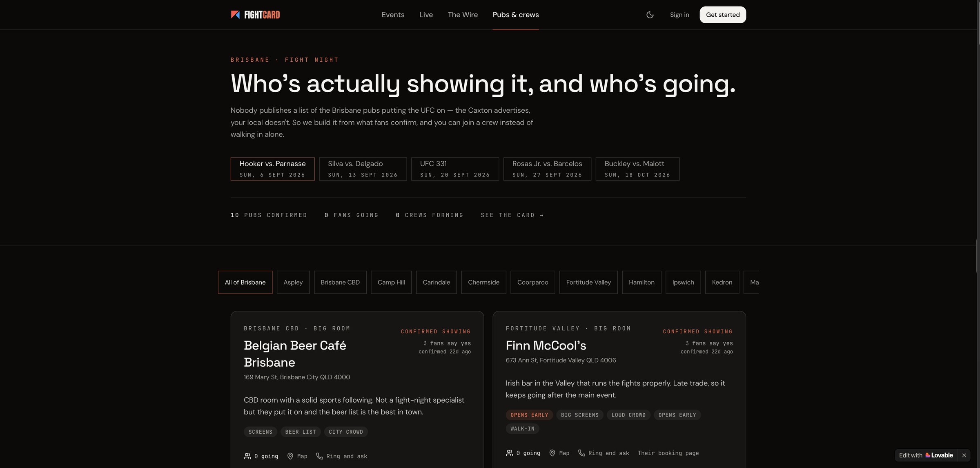The image size is (980, 468).
Task: Filter by All of Brisbane
Action: click(245, 282)
